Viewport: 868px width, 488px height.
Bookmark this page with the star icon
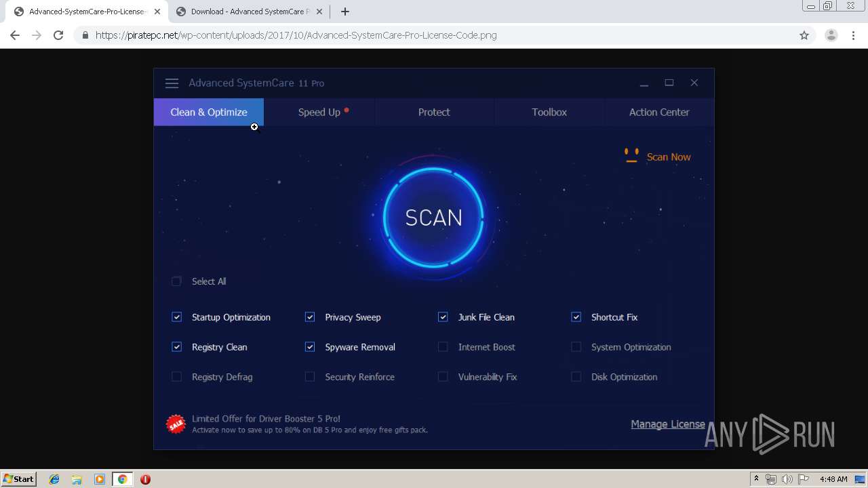pos(804,35)
